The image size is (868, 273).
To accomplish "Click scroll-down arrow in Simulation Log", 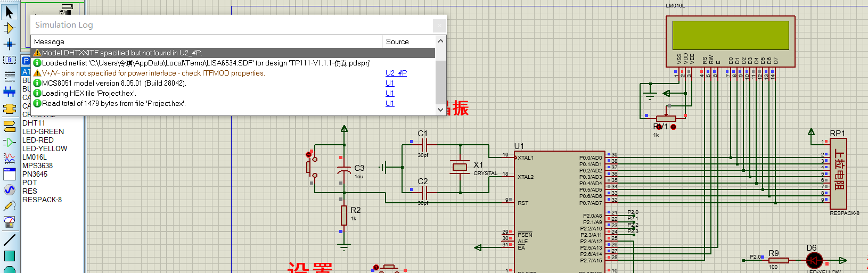I will coord(440,110).
